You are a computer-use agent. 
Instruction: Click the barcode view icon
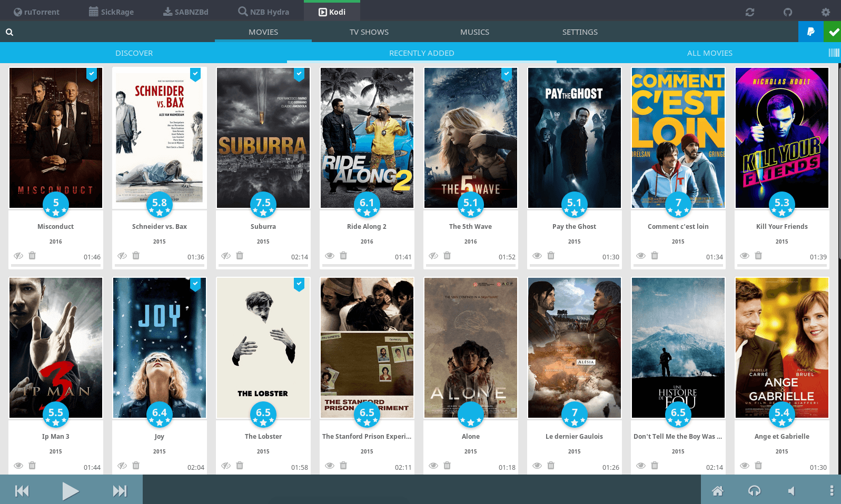pos(834,53)
